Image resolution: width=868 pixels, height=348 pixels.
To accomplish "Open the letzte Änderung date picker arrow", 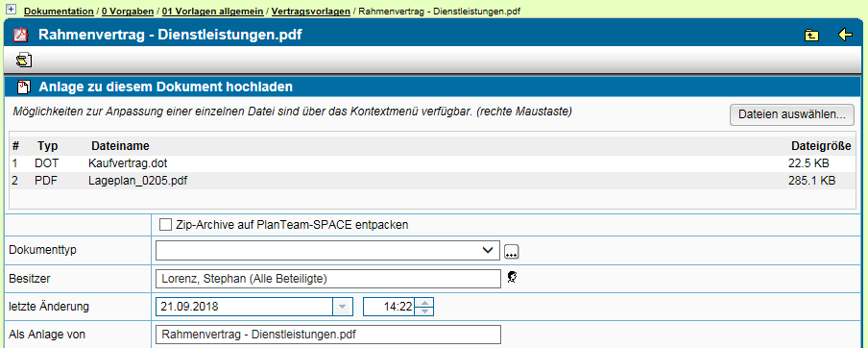I will [342, 307].
